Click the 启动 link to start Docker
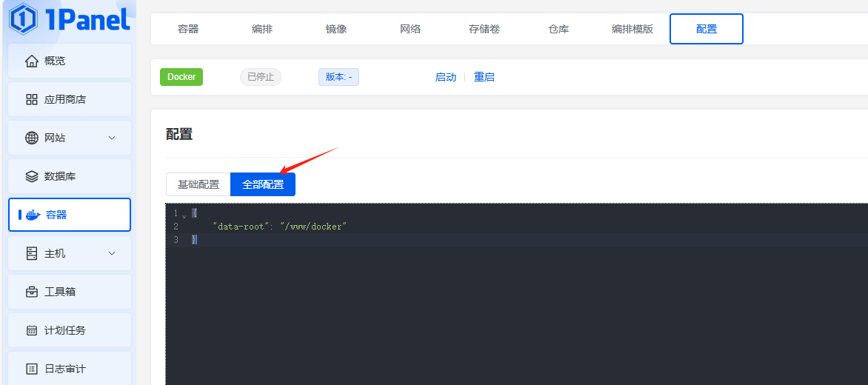The image size is (868, 385). (x=446, y=77)
